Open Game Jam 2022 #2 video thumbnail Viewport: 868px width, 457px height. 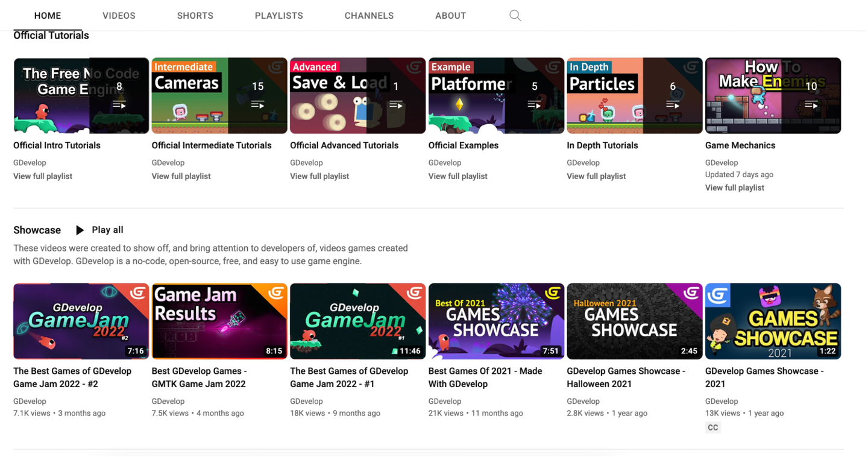(81, 321)
